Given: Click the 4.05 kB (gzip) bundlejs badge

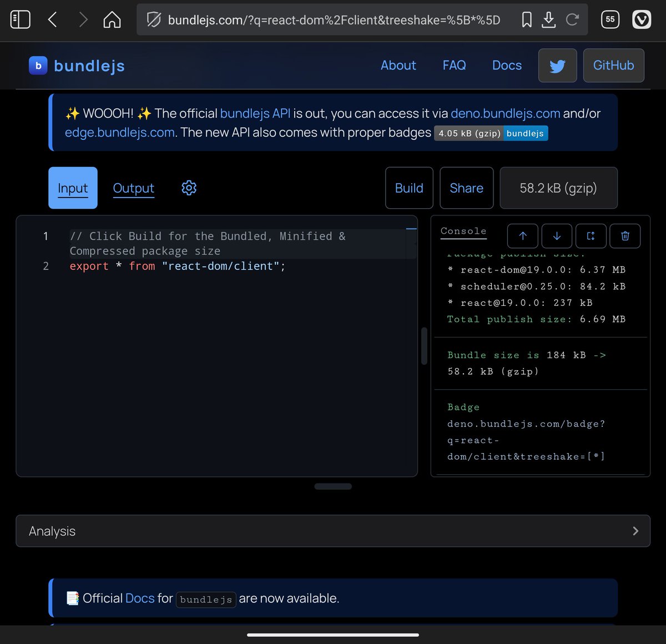Looking at the screenshot, I should pos(491,133).
